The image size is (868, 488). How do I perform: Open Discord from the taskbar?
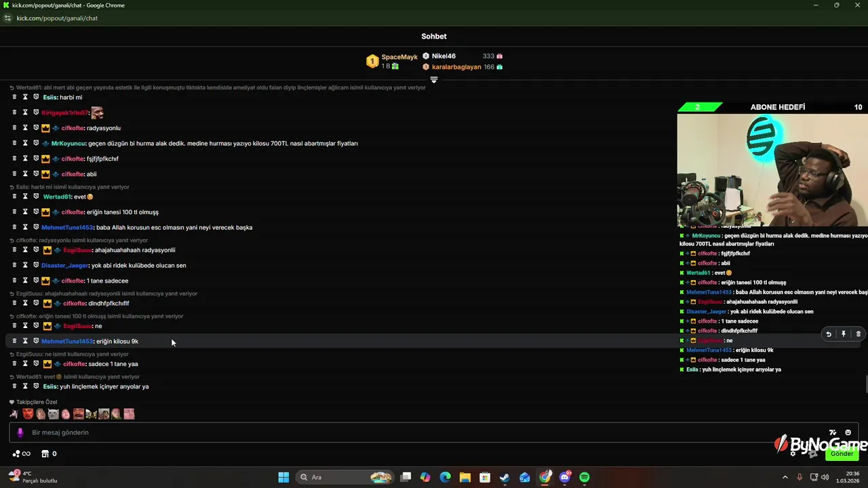[565, 477]
